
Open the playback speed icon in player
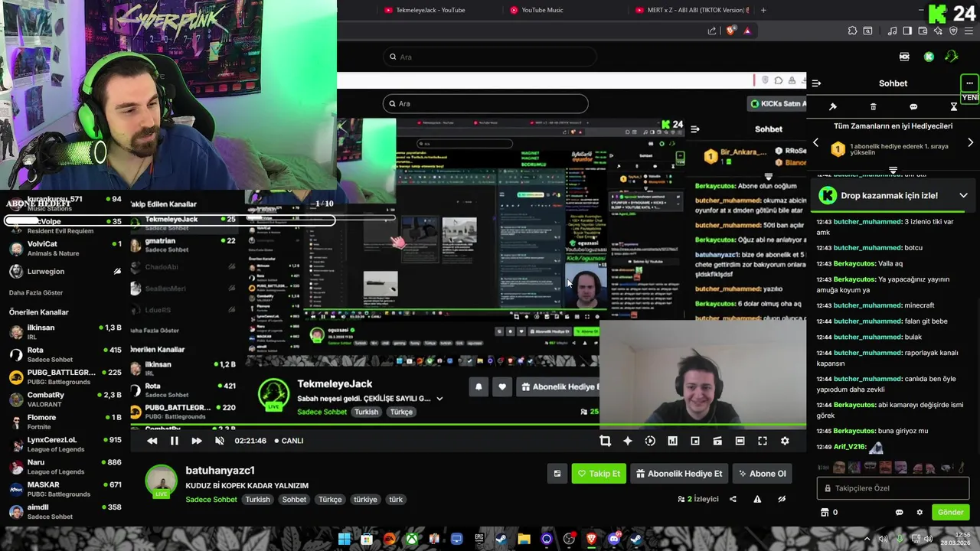click(x=650, y=441)
